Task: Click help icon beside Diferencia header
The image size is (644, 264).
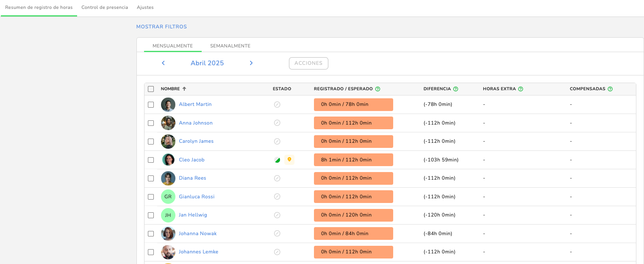Action: coord(455,89)
